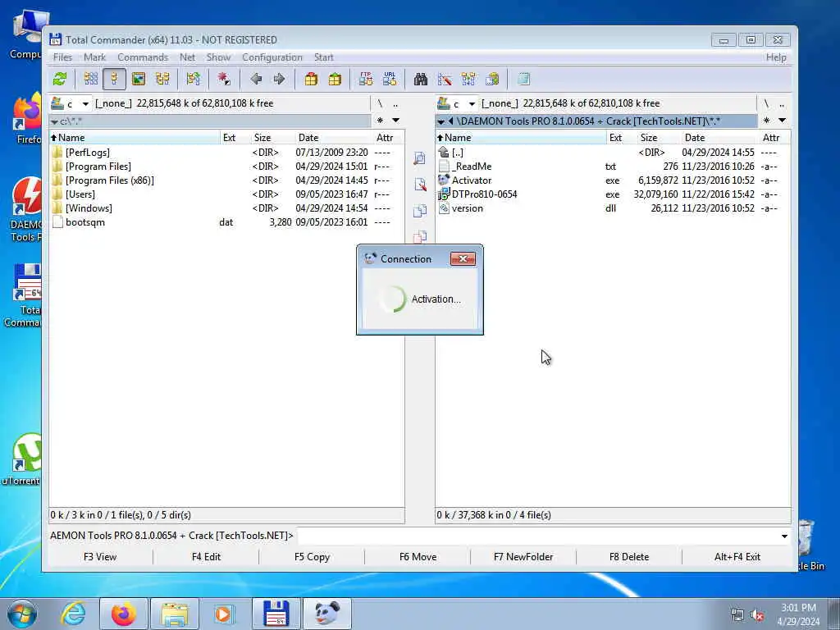Click the notepad toolbar icon
Viewport: 840px width, 630px height.
(524, 80)
